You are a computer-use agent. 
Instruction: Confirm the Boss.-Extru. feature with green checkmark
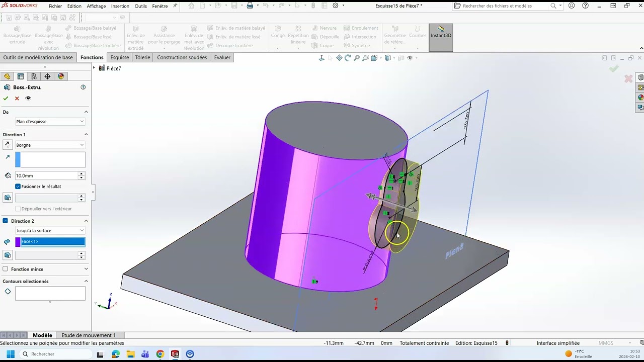click(x=6, y=99)
